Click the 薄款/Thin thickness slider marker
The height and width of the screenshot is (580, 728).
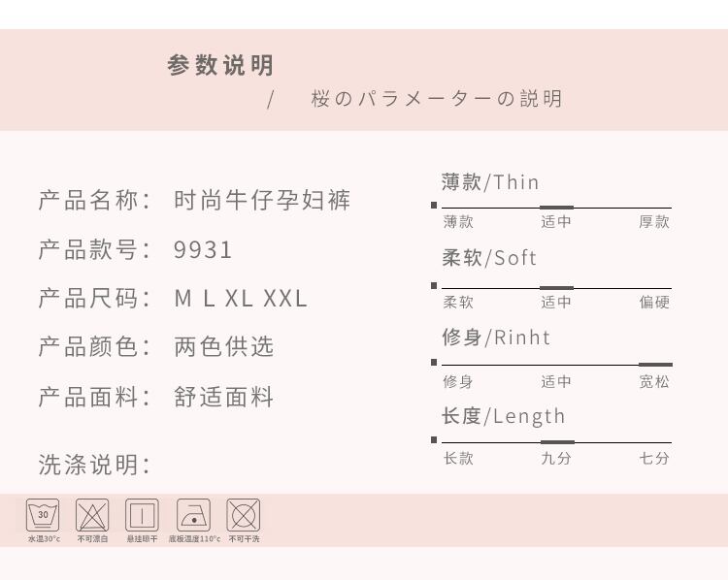(x=556, y=208)
